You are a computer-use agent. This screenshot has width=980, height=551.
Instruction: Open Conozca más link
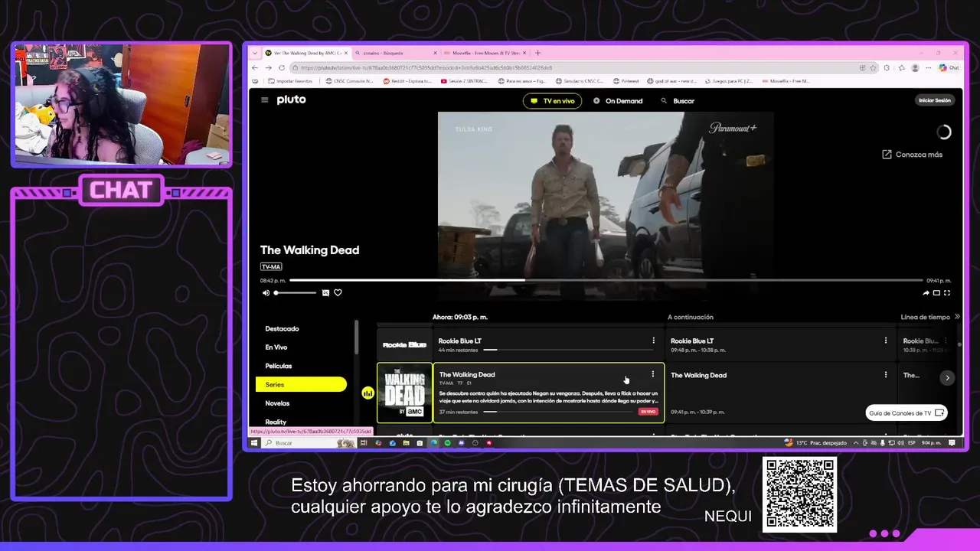[913, 155]
